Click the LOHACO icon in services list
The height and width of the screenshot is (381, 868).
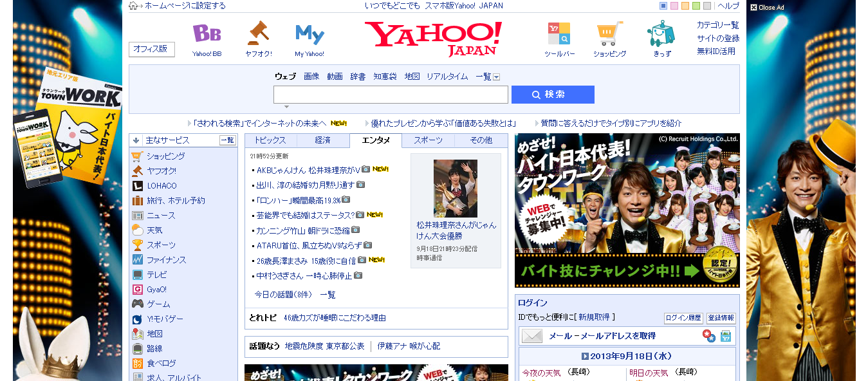(137, 186)
